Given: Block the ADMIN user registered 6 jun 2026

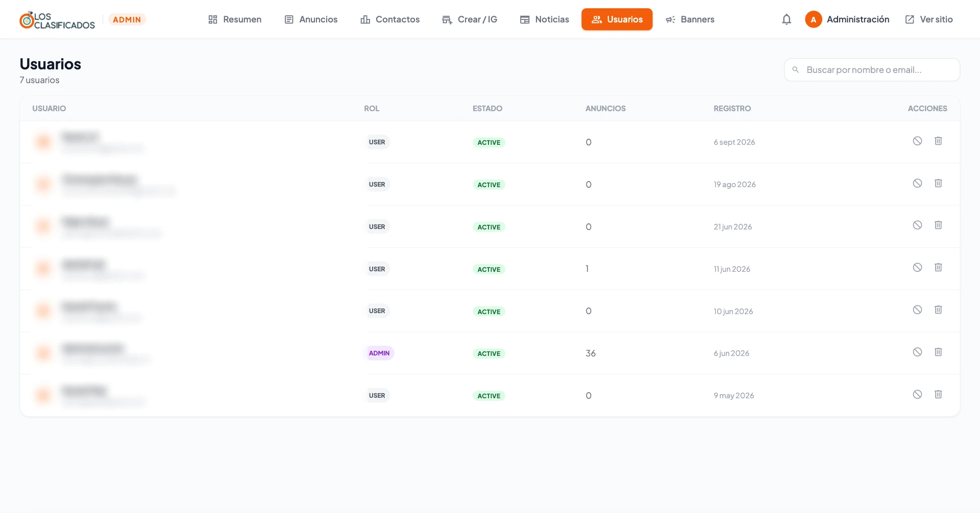Looking at the screenshot, I should coord(917,352).
